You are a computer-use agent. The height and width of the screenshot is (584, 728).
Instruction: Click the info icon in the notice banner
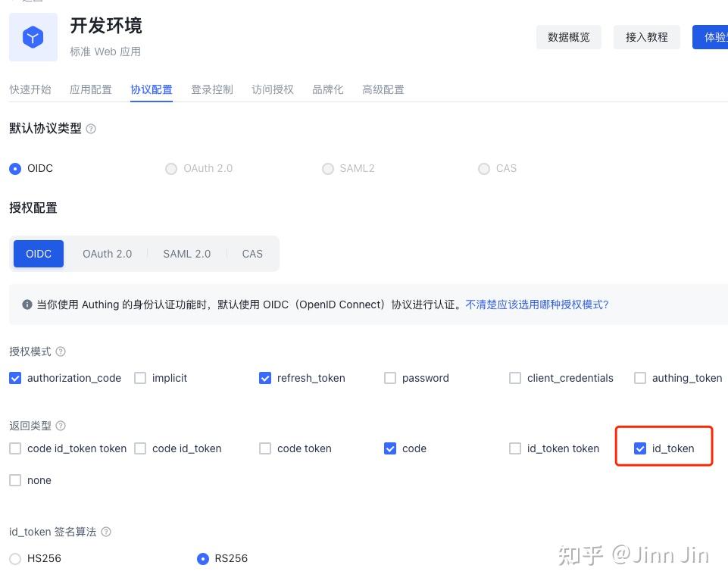[x=27, y=304]
